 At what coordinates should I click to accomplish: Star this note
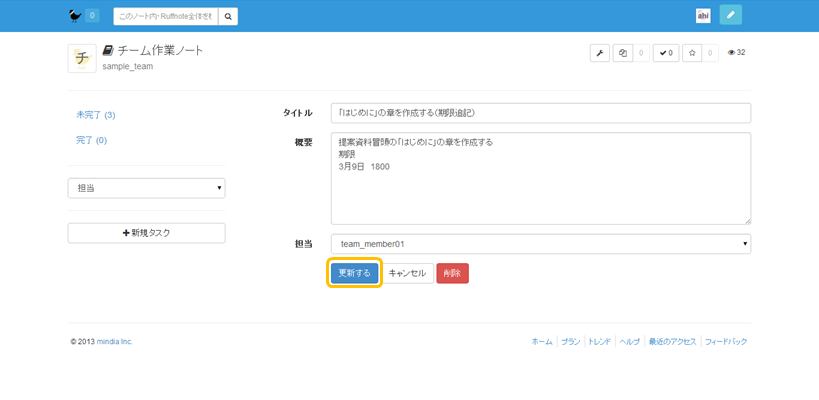point(692,53)
